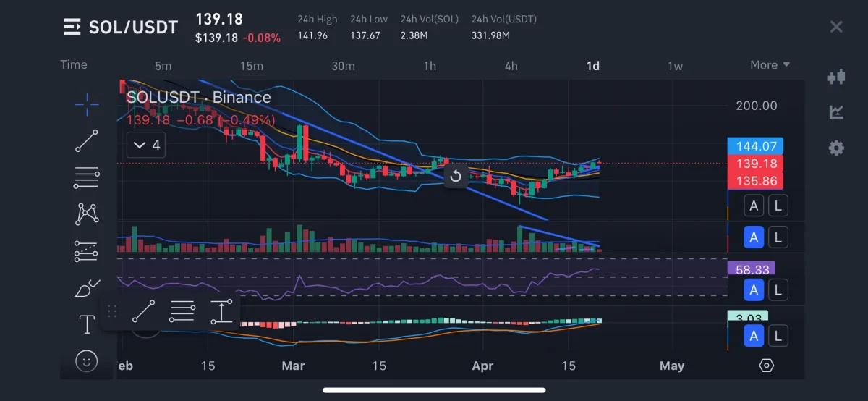Open the gear settings icon on right
This screenshot has height=401, width=868.
click(836, 148)
